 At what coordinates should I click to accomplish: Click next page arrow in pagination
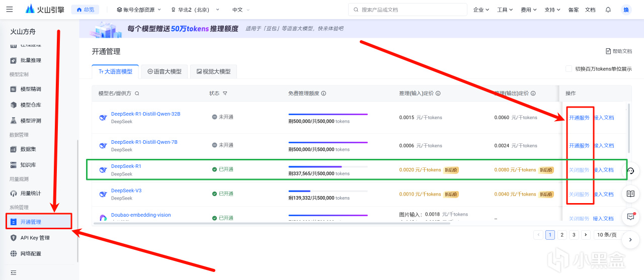(586, 235)
